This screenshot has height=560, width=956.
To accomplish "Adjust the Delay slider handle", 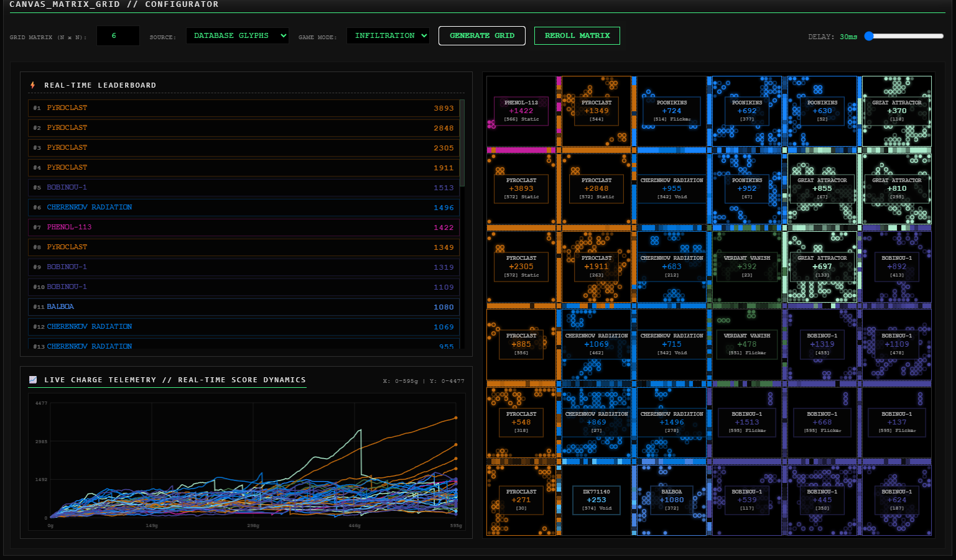I will pyautogui.click(x=870, y=36).
